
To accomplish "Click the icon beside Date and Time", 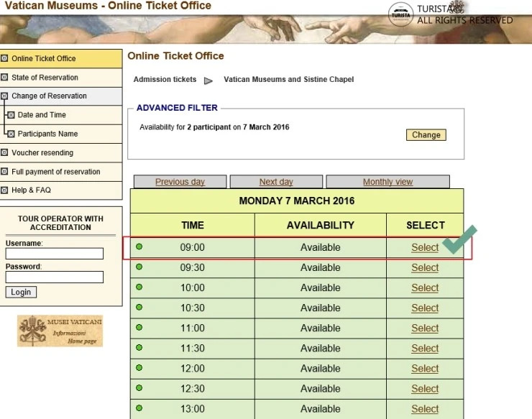I will (x=11, y=115).
